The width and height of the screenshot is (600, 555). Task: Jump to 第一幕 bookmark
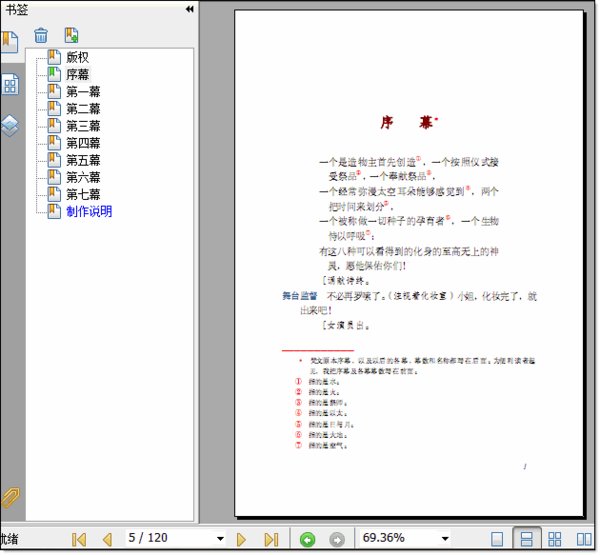point(83,91)
